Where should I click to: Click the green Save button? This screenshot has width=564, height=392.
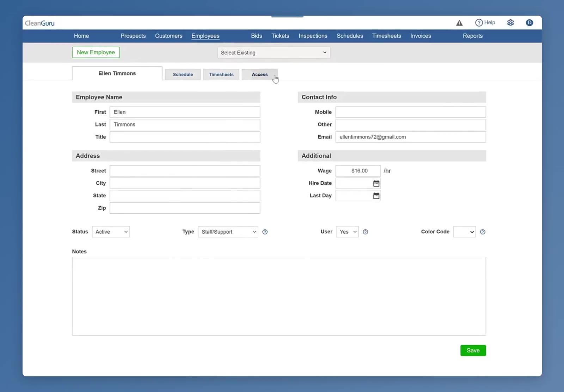coord(473,350)
